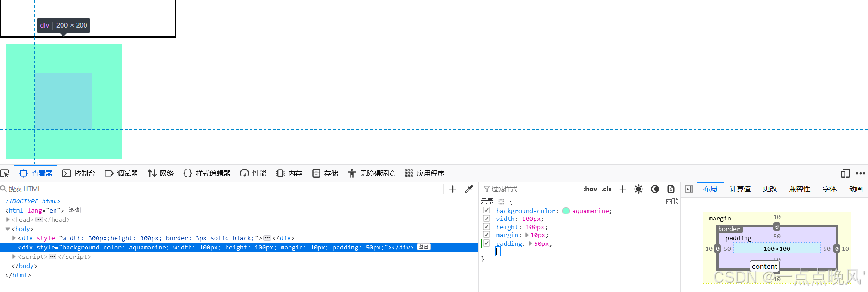Open the Changes (更改) tab
This screenshot has height=292, width=868.
click(770, 189)
